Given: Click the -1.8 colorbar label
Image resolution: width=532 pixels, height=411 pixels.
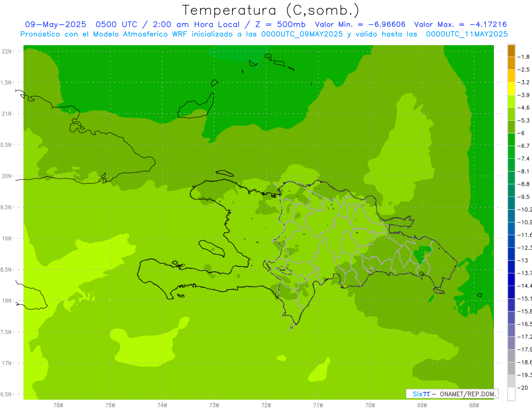Looking at the screenshot, I should 524,57.
